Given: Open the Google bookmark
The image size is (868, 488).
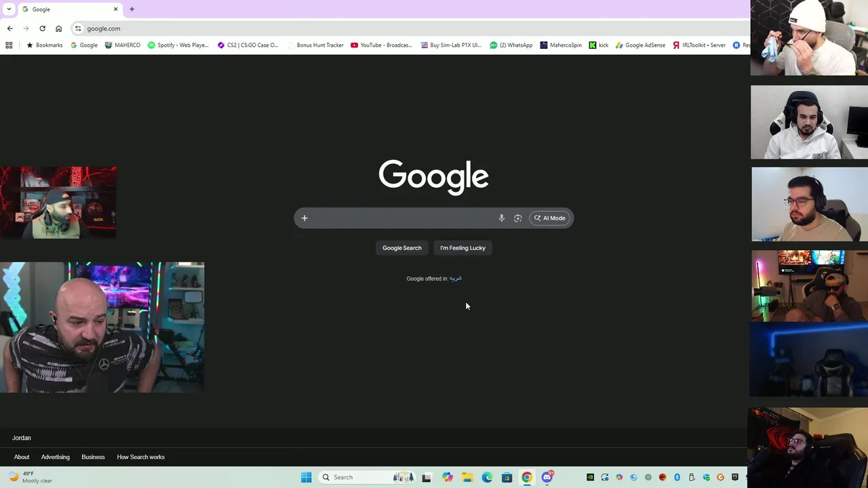Looking at the screenshot, I should click(x=84, y=45).
